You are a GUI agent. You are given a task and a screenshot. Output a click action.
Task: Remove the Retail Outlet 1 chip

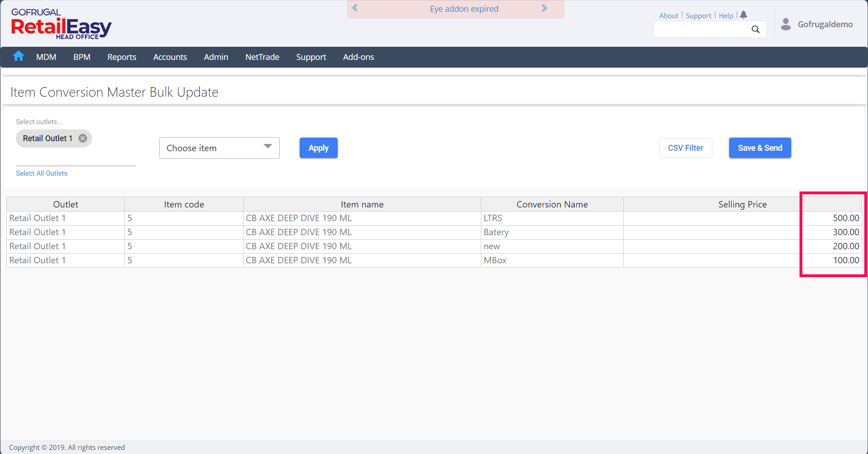pyautogui.click(x=83, y=138)
